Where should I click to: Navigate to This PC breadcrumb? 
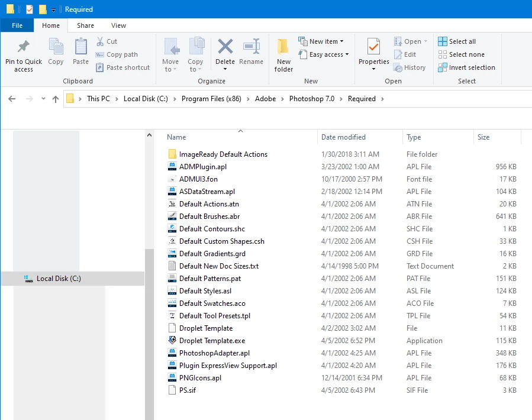pyautogui.click(x=98, y=99)
